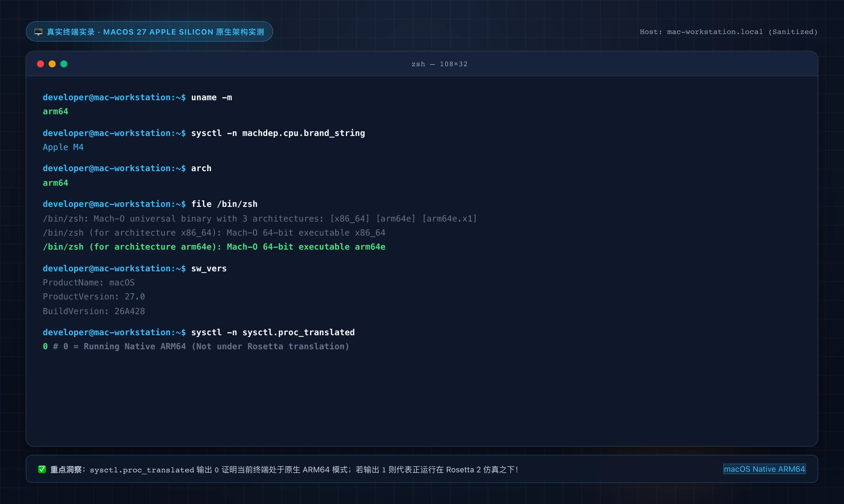Open the macOS Native ARM64 link
This screenshot has height=504, width=844.
764,469
